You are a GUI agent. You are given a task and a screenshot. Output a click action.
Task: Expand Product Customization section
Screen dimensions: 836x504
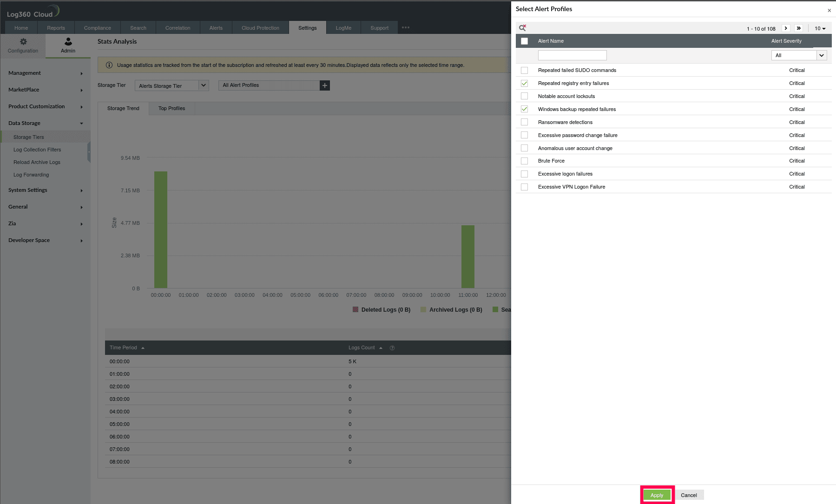(45, 106)
